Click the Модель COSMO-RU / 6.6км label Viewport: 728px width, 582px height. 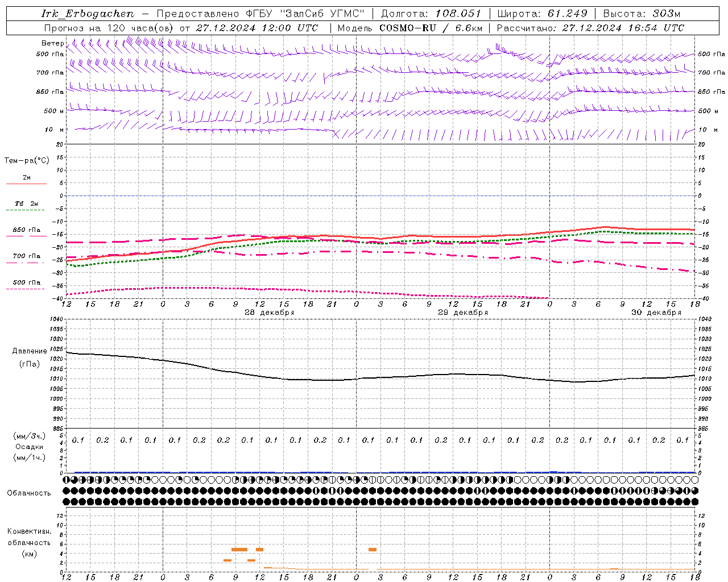tap(409, 28)
